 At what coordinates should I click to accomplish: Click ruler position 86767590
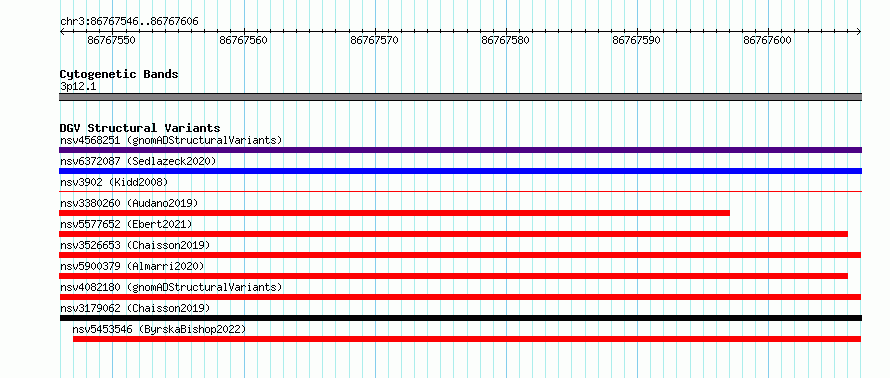637,41
